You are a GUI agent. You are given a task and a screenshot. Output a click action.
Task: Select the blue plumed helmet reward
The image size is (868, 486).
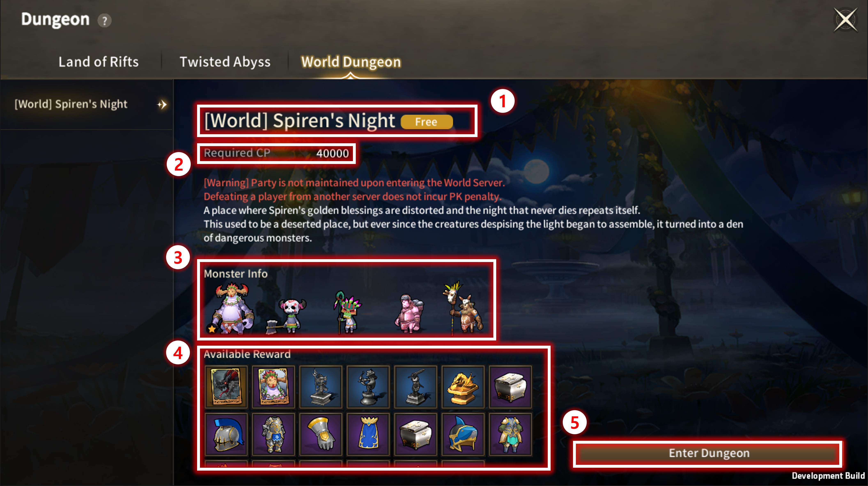tap(226, 434)
